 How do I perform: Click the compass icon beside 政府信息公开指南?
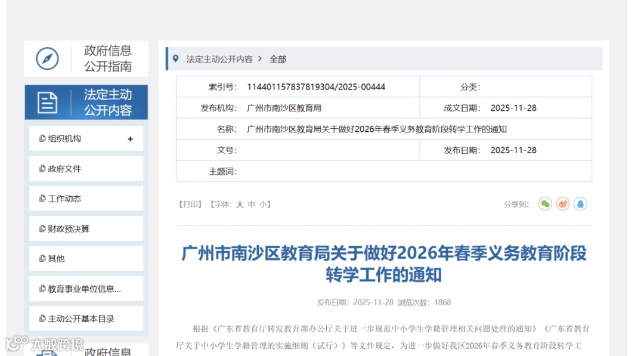(x=47, y=58)
